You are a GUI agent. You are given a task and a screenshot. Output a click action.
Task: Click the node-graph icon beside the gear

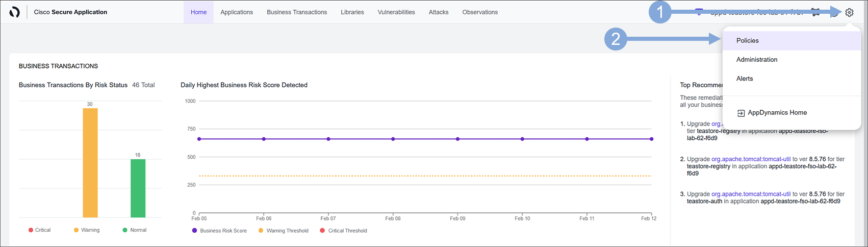coord(816,13)
